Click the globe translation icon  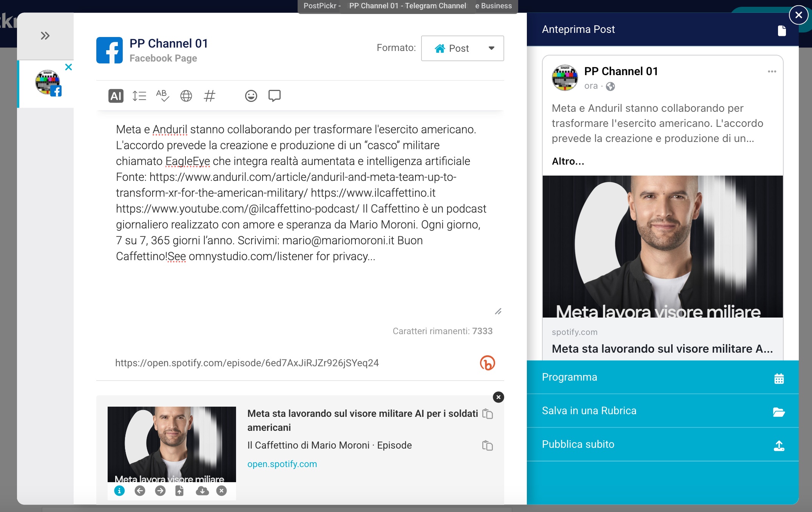point(186,96)
